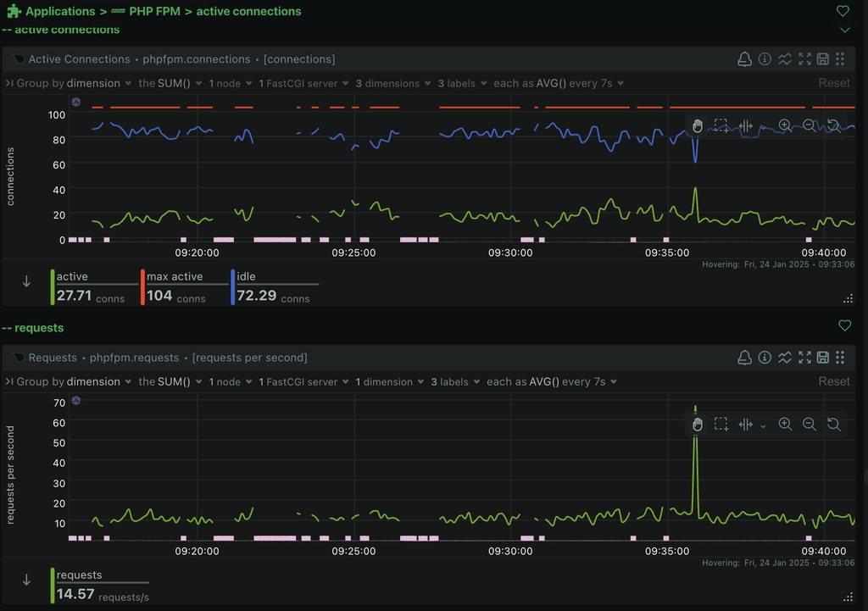Save the Active Connections chart
This screenshot has width=868, height=611.
[822, 59]
